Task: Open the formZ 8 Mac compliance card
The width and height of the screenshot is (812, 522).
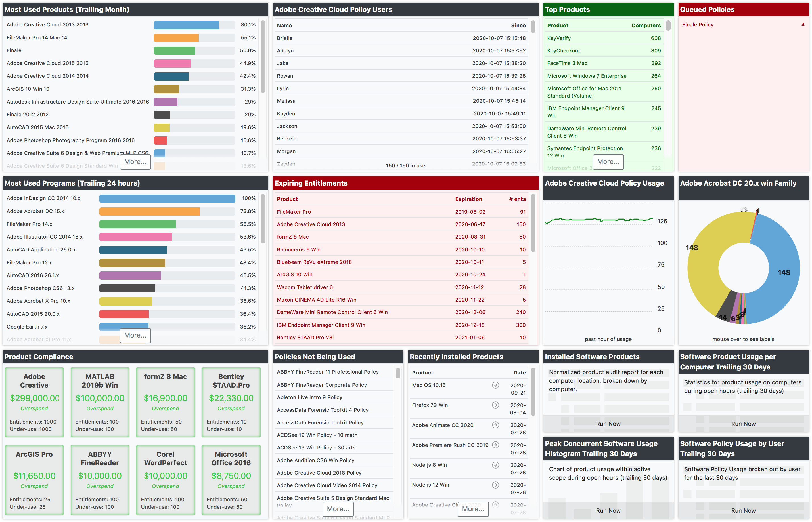Action: click(x=165, y=402)
